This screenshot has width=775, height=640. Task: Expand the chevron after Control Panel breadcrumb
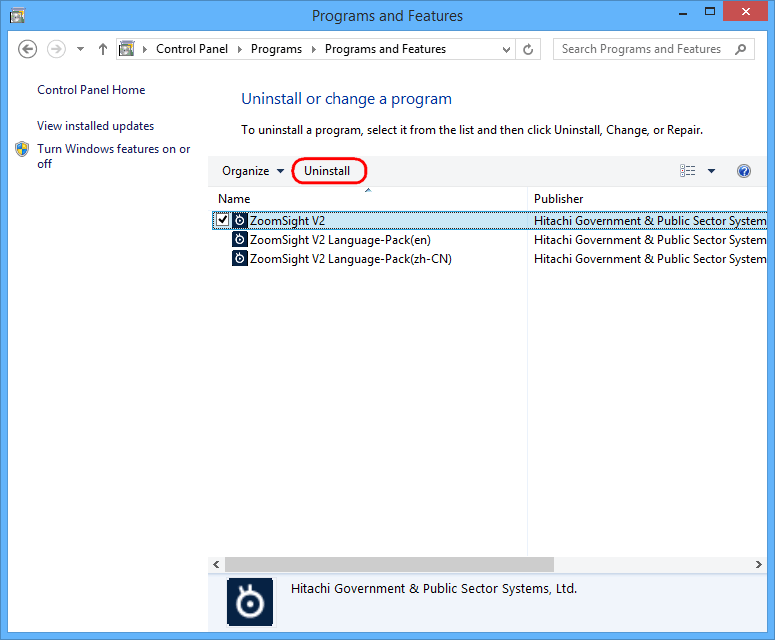240,49
